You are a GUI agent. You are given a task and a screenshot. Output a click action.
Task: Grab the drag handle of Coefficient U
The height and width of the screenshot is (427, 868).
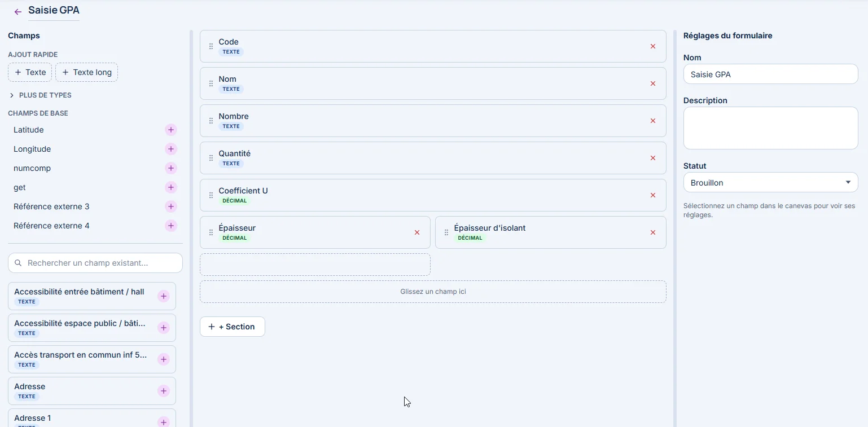tap(211, 195)
